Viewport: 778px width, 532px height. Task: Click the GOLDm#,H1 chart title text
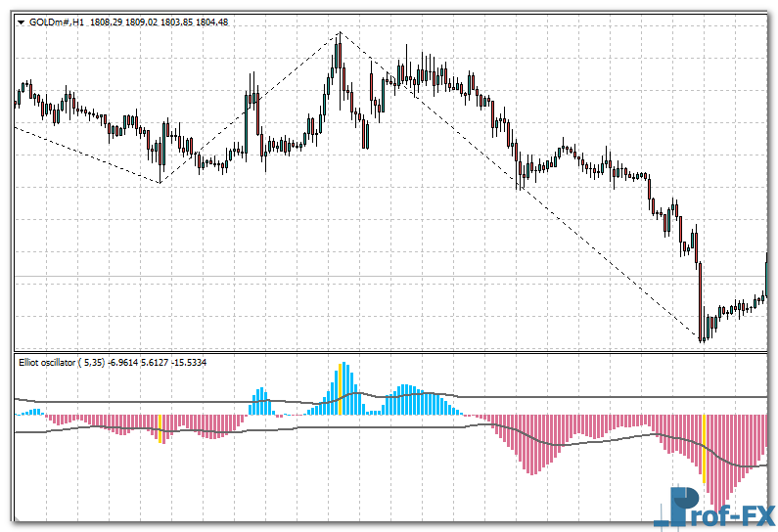pyautogui.click(x=57, y=23)
